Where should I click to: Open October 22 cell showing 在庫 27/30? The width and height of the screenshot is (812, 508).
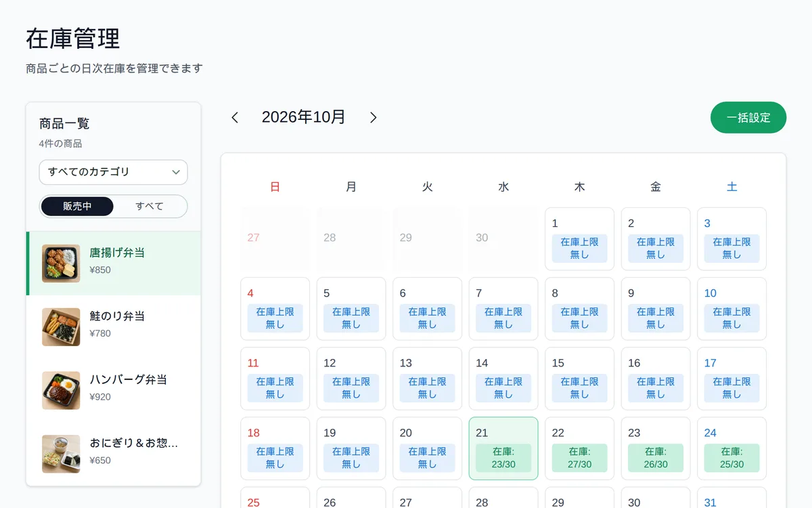pos(580,448)
